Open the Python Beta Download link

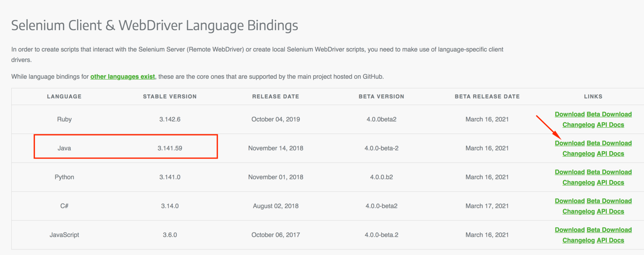tap(609, 172)
